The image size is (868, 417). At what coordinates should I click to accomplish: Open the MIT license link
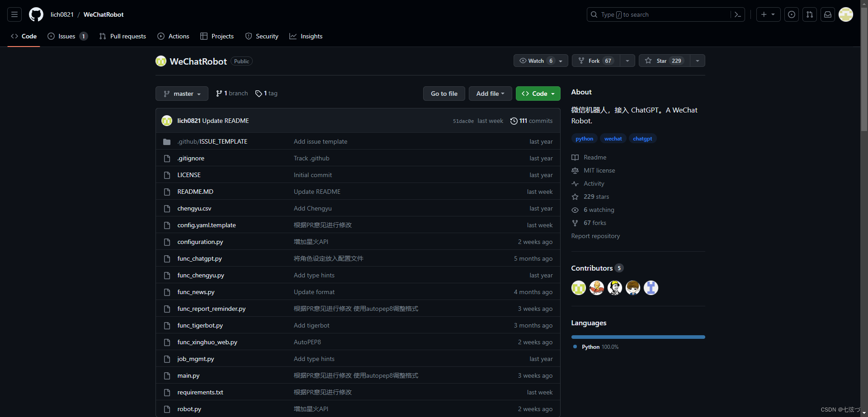[594, 170]
